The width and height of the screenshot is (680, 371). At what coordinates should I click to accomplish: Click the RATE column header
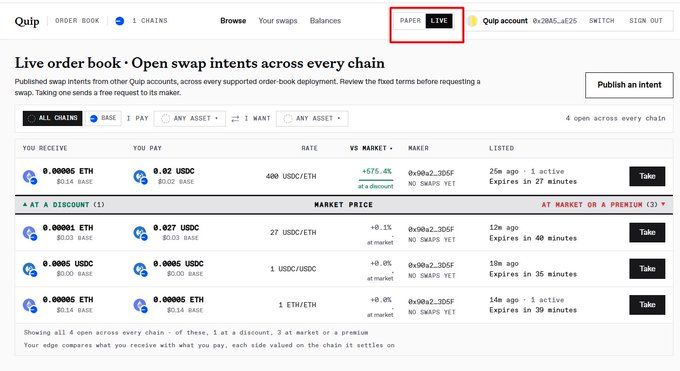click(x=309, y=148)
